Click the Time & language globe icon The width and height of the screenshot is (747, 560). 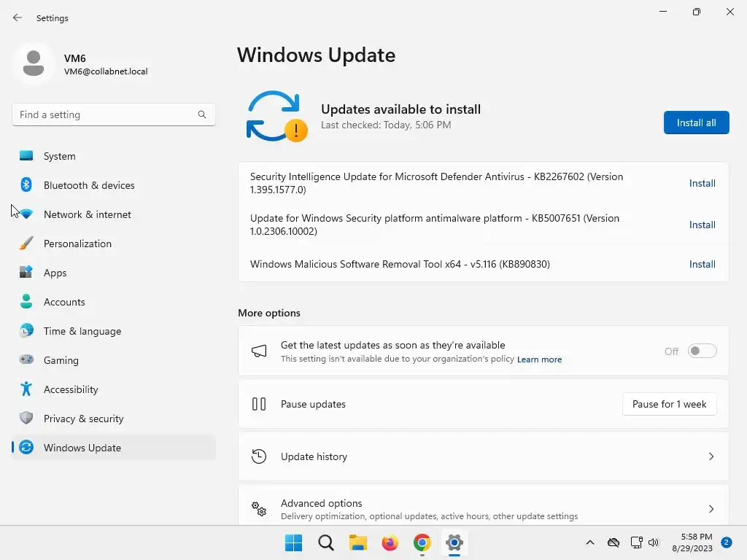point(26,330)
